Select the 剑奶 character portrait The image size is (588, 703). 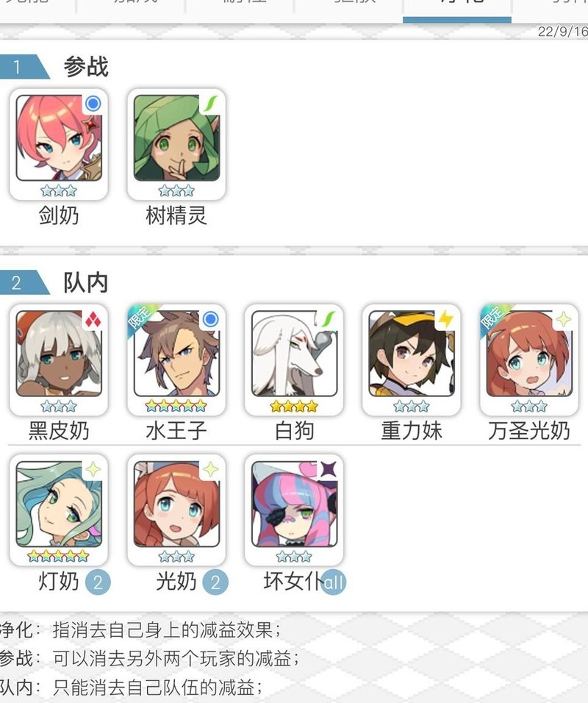[x=59, y=144]
